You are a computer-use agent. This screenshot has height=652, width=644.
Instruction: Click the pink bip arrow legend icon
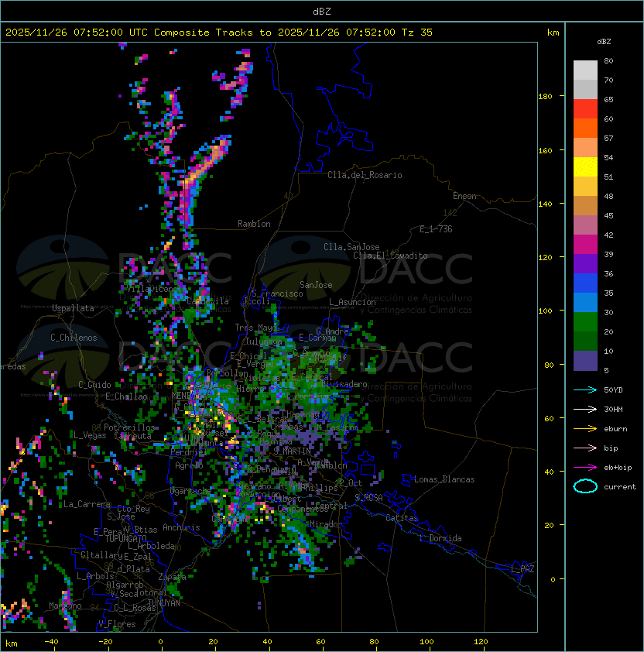[x=585, y=448]
